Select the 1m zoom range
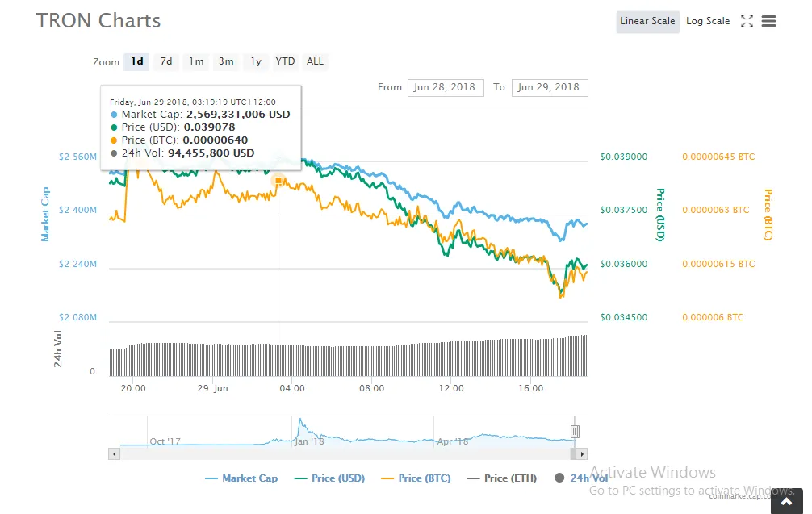Image resolution: width=812 pixels, height=514 pixels. [196, 61]
